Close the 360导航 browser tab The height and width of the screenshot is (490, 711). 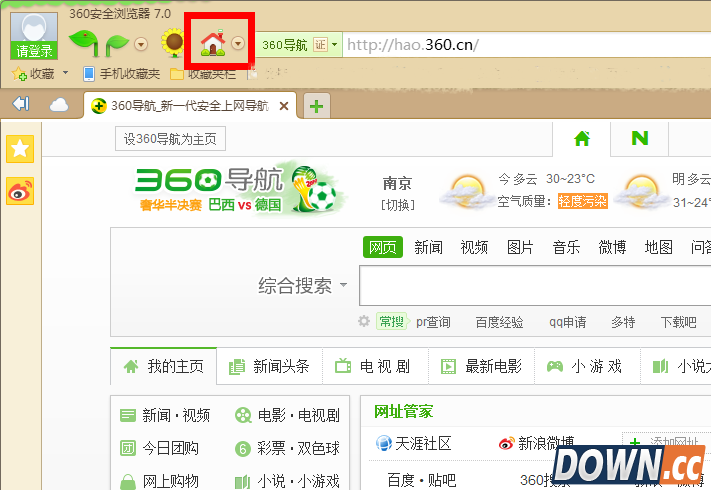(x=284, y=106)
